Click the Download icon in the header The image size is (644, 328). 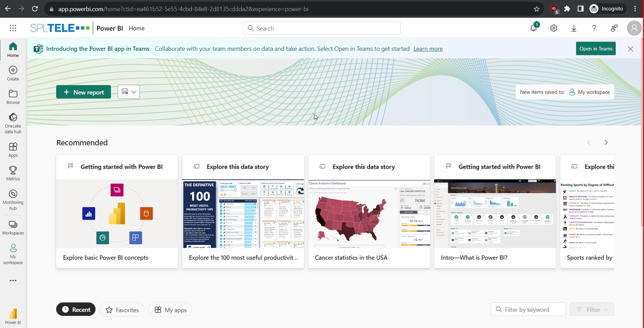(574, 28)
